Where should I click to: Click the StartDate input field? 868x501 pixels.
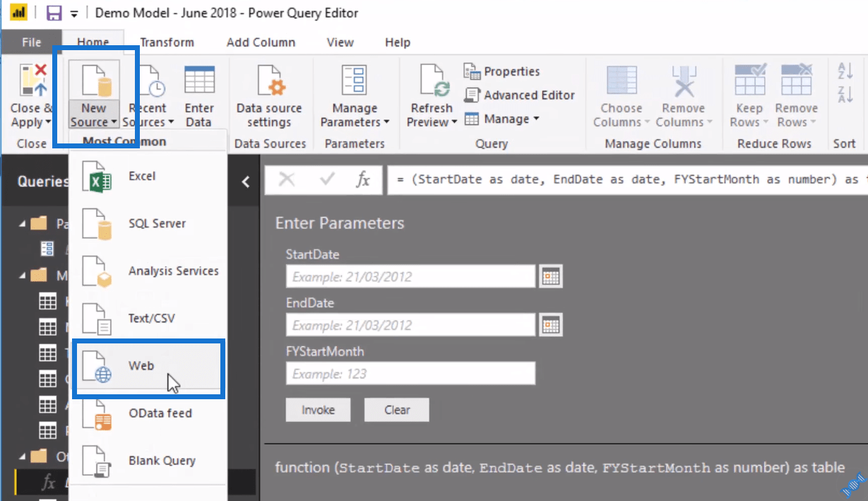(x=410, y=277)
